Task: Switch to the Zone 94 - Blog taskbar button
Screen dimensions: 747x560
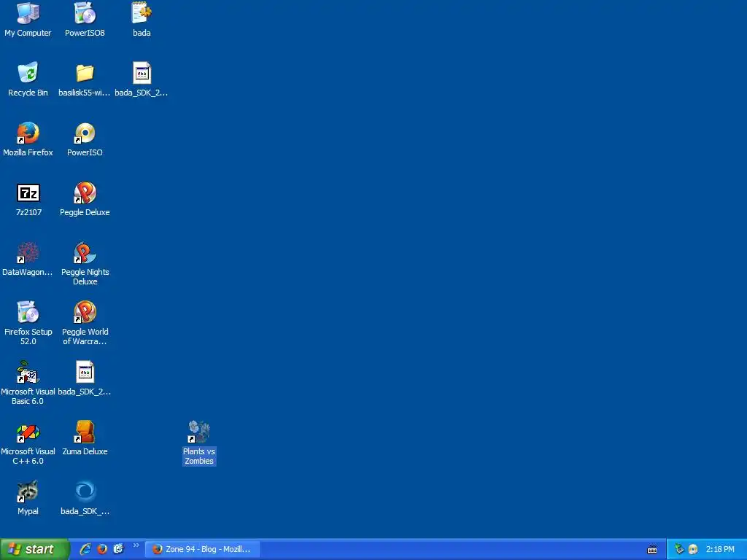Action: [x=204, y=549]
